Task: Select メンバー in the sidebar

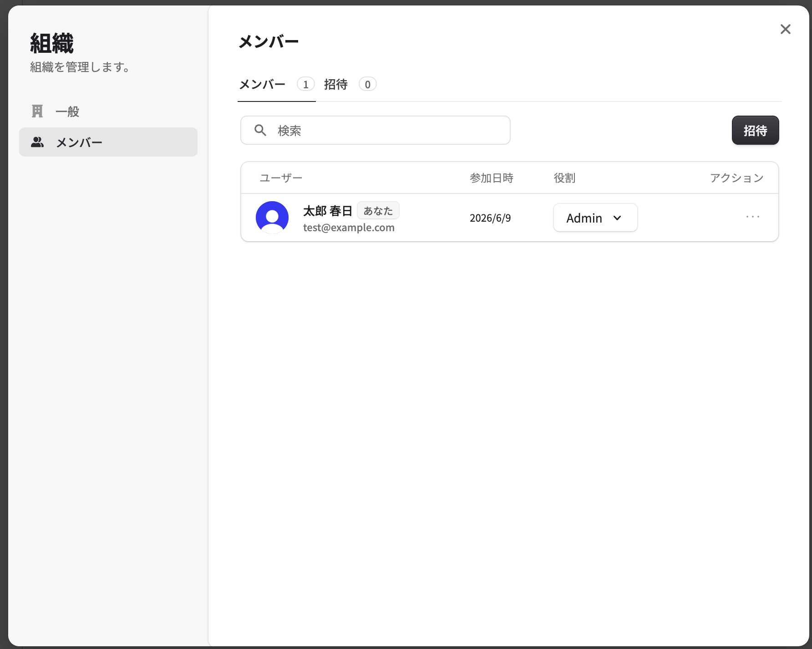Action: pyautogui.click(x=108, y=142)
